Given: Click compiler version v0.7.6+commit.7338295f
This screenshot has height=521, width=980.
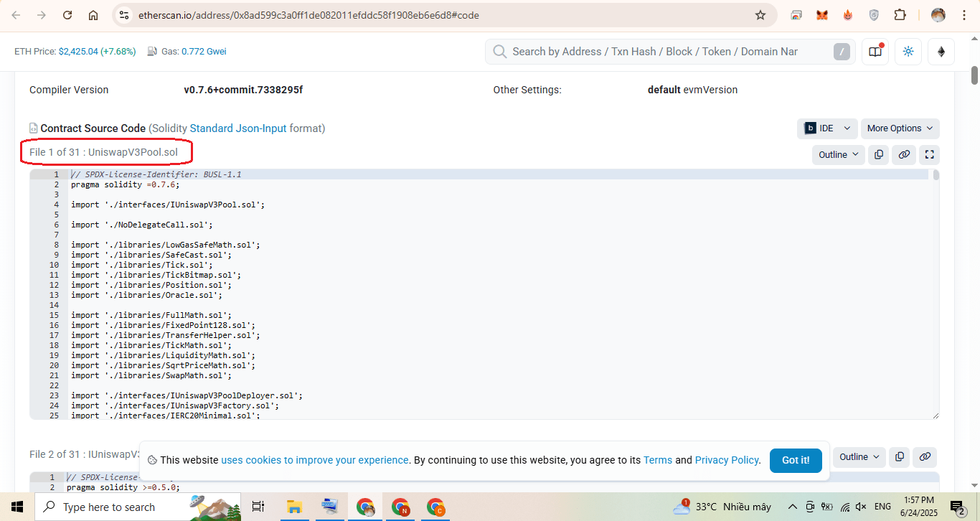Looking at the screenshot, I should pyautogui.click(x=243, y=90).
